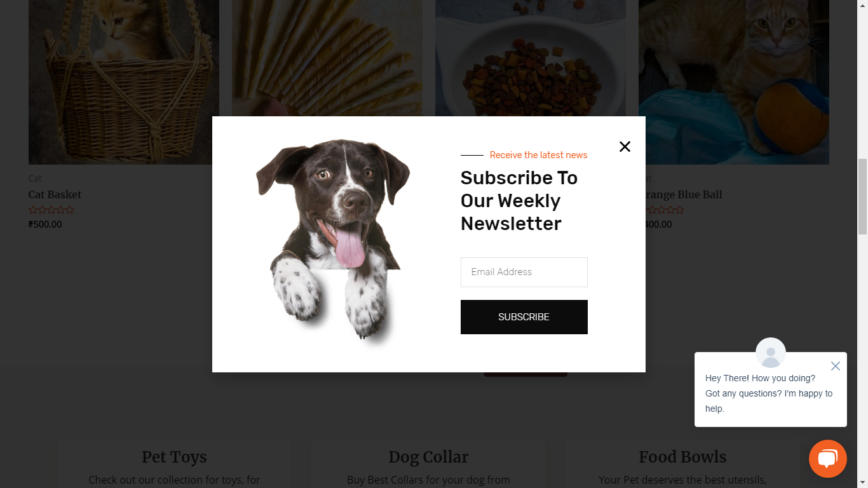
Task: Click the Food Bowls heading
Action: [x=682, y=457]
